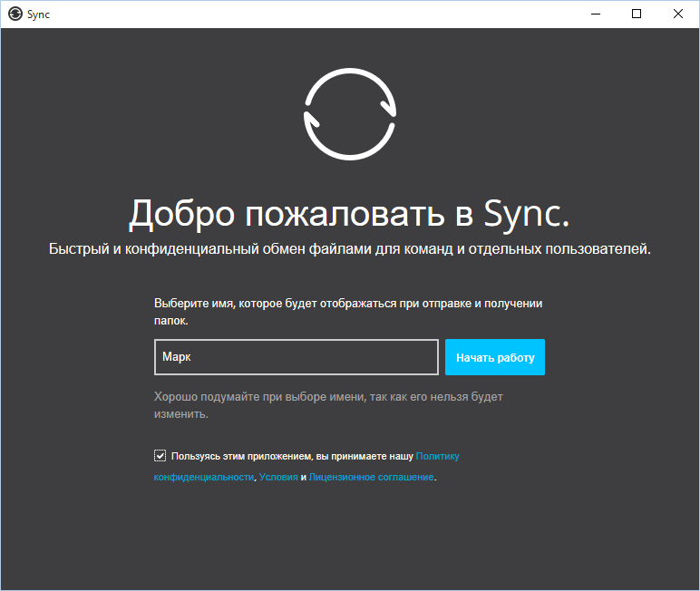Click into the name field containing Марк
The width and height of the screenshot is (700, 591).
297,357
